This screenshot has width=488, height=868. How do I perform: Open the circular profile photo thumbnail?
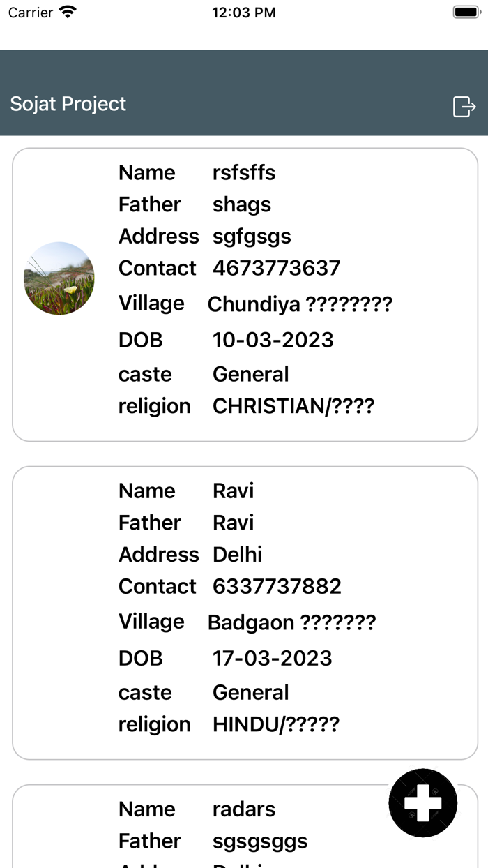(59, 278)
